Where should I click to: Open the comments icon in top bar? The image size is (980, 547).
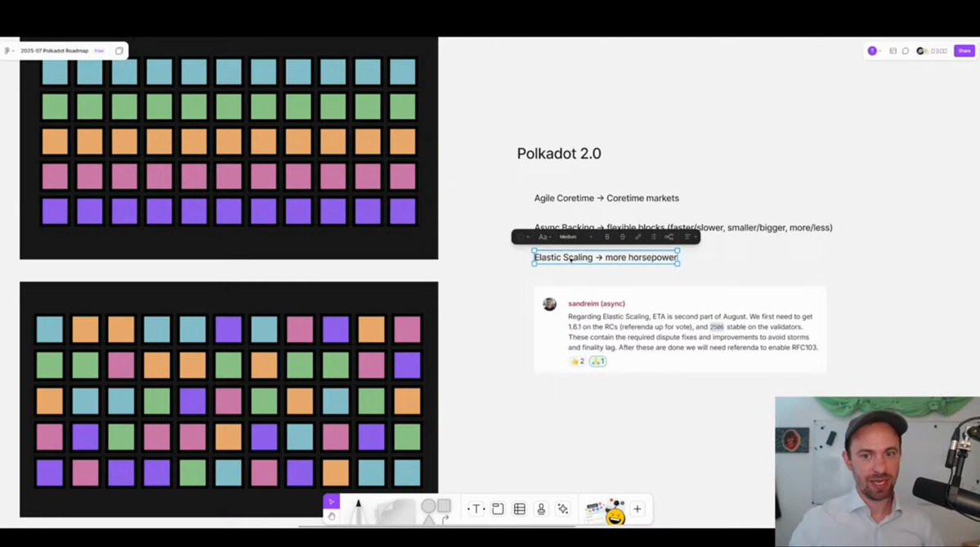pos(905,51)
